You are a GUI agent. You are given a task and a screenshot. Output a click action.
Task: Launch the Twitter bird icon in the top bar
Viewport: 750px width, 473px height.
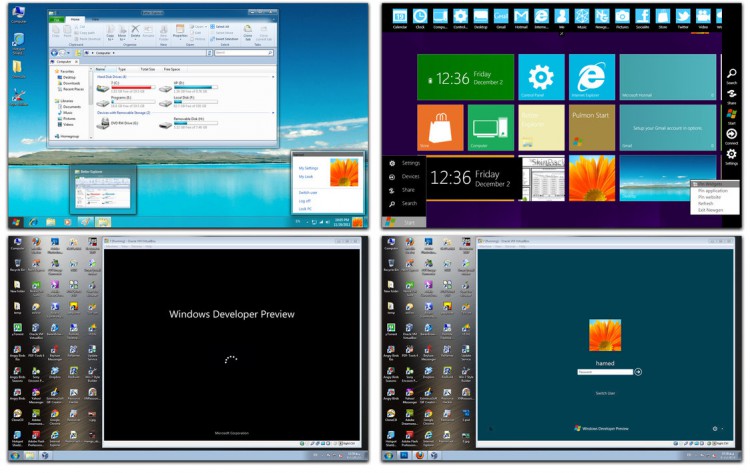point(683,16)
